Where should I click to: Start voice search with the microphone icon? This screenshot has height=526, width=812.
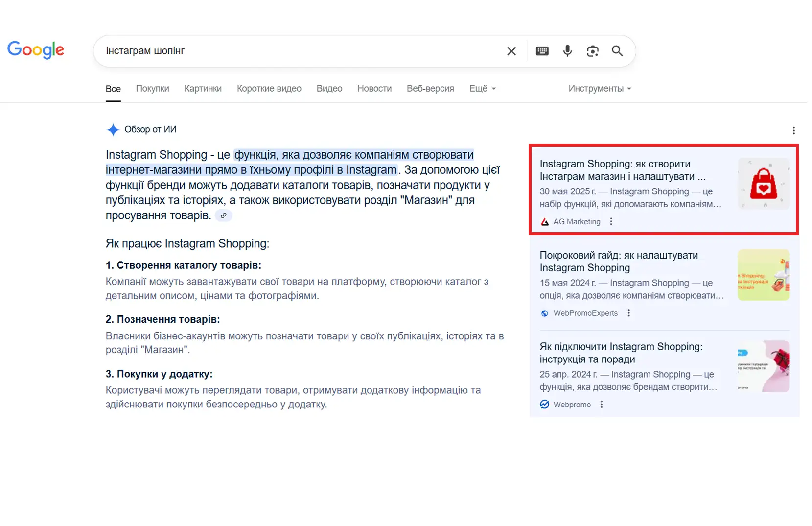point(567,51)
